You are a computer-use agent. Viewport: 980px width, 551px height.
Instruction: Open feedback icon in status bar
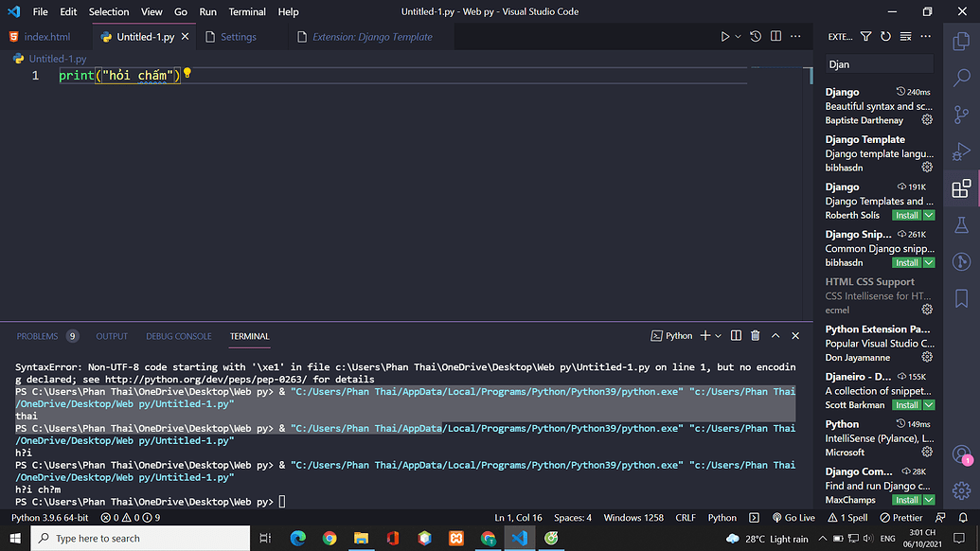coord(940,518)
